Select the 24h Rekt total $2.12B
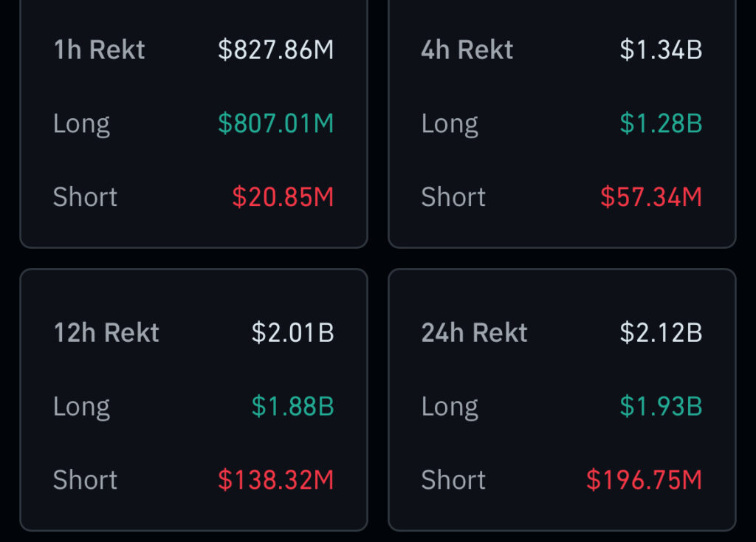 (x=661, y=332)
